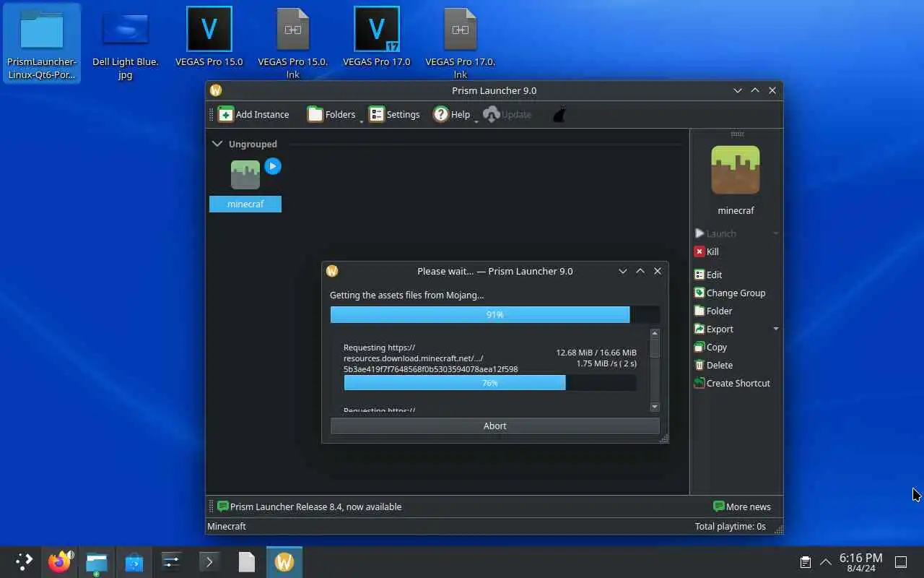The width and height of the screenshot is (924, 578).
Task: Open the clipboard tray icon
Action: coord(805,561)
